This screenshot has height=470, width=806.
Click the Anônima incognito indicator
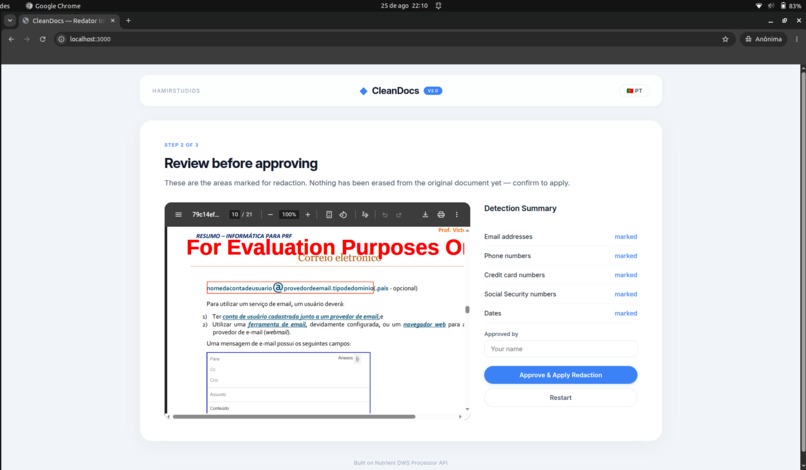point(764,39)
